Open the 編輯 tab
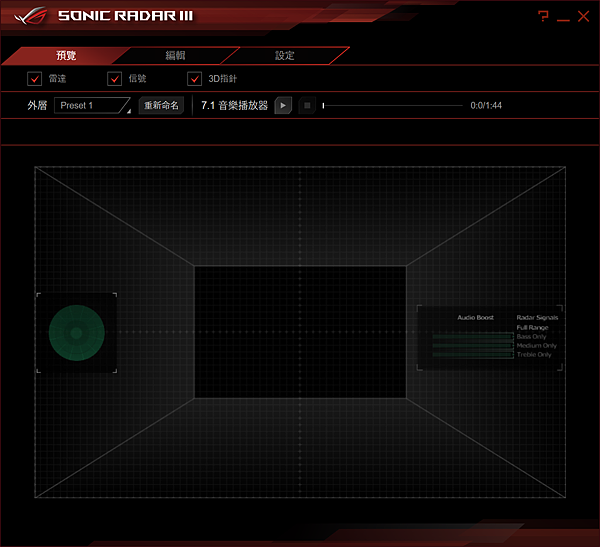The width and height of the screenshot is (600, 547). [176, 56]
